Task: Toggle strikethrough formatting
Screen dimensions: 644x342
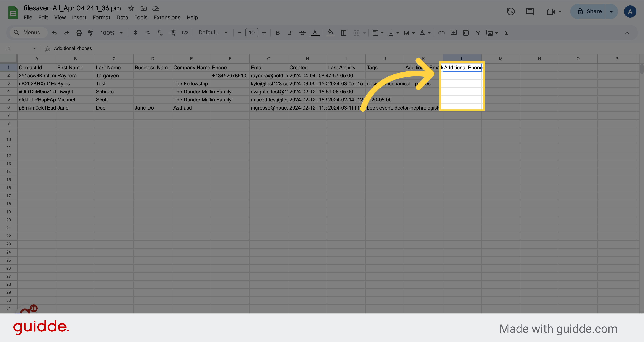Action: point(302,33)
